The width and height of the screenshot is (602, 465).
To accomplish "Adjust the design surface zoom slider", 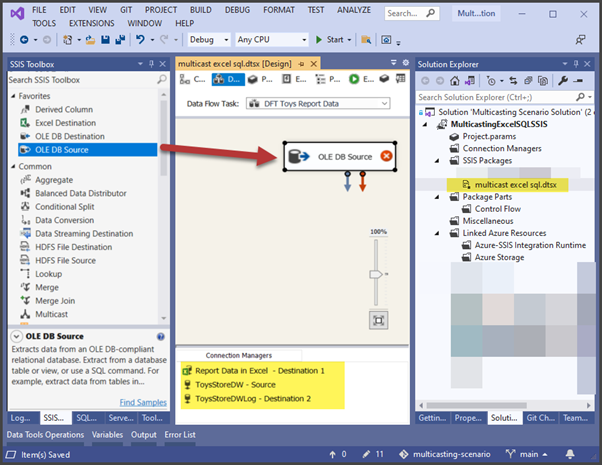I will pos(376,274).
